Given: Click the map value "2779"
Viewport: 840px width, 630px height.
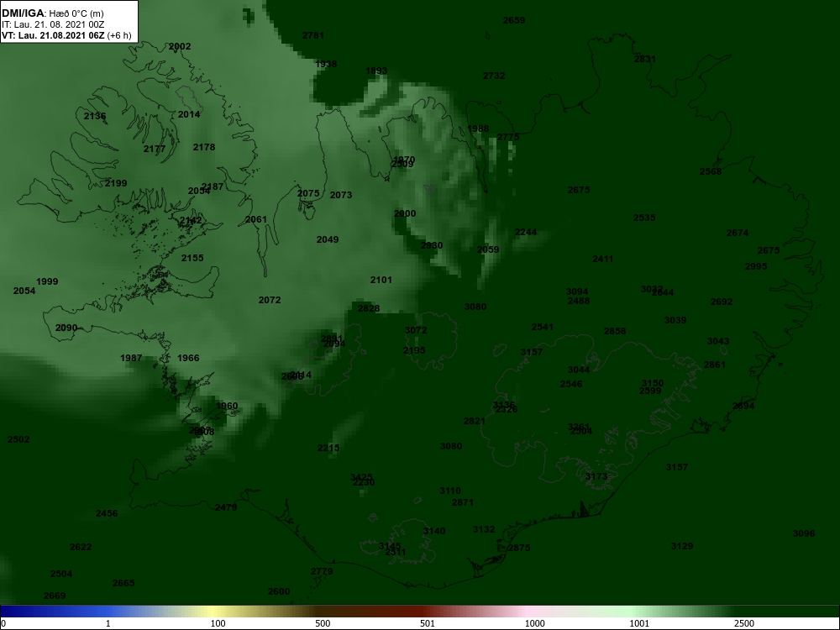Looking at the screenshot, I should click(322, 571).
